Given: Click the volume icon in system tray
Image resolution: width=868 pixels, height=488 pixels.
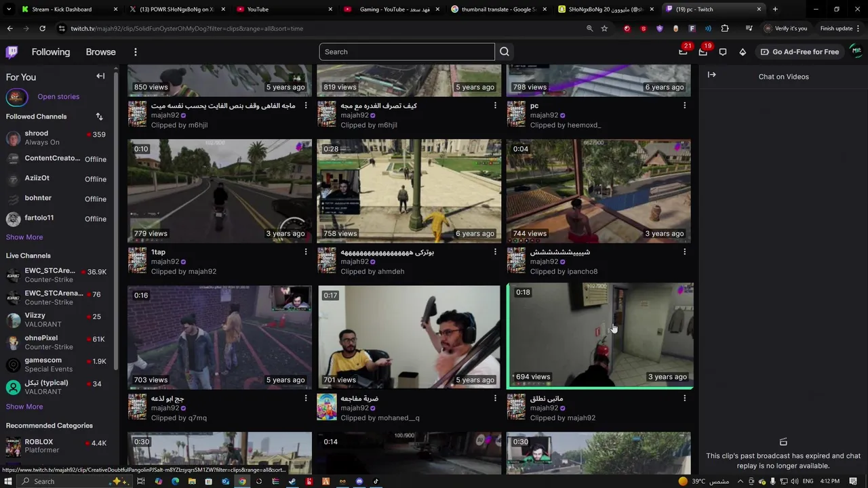Looking at the screenshot, I should (x=795, y=481).
